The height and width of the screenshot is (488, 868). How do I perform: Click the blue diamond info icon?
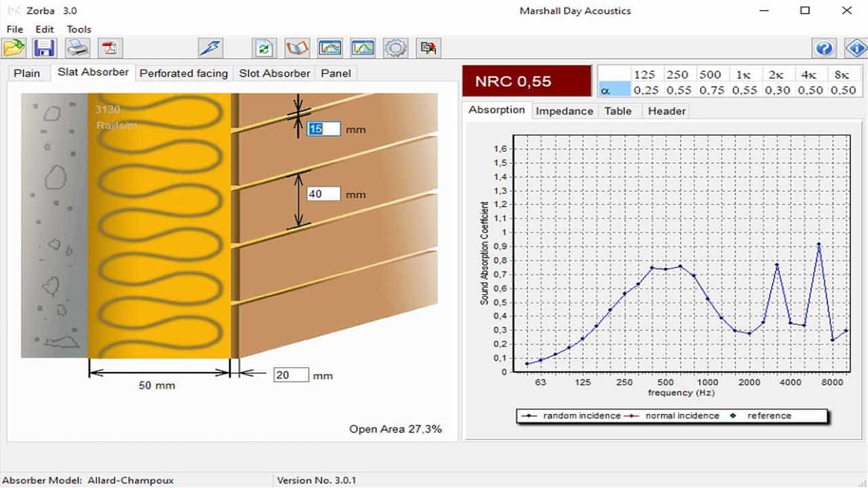(856, 47)
